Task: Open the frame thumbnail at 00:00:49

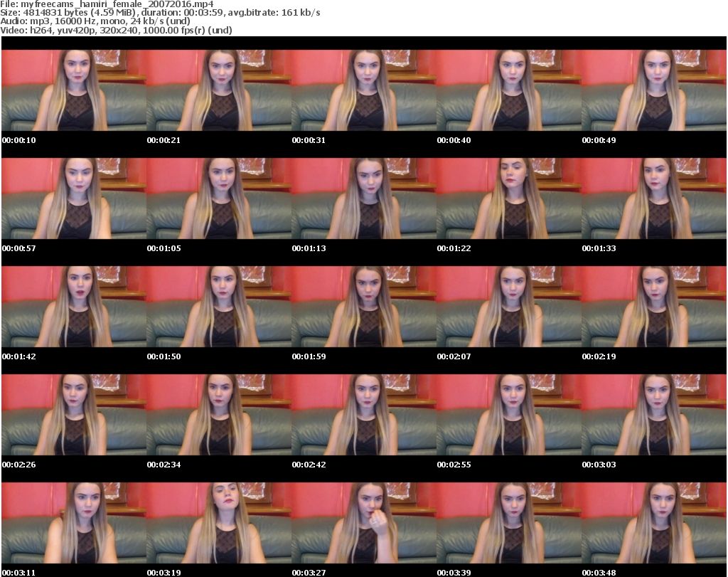Action: click(654, 90)
